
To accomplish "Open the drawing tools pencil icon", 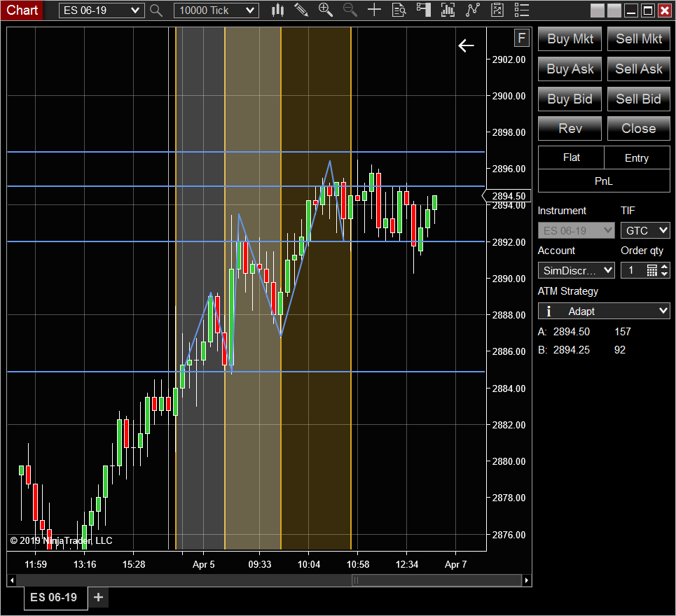I will tap(301, 10).
